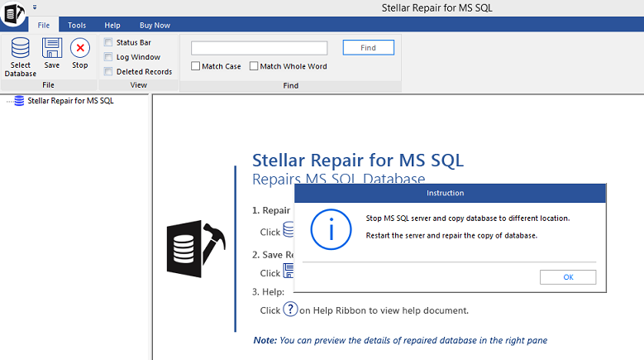Screen dimensions: 644x360
Task: Click the Find button
Action: [x=369, y=48]
